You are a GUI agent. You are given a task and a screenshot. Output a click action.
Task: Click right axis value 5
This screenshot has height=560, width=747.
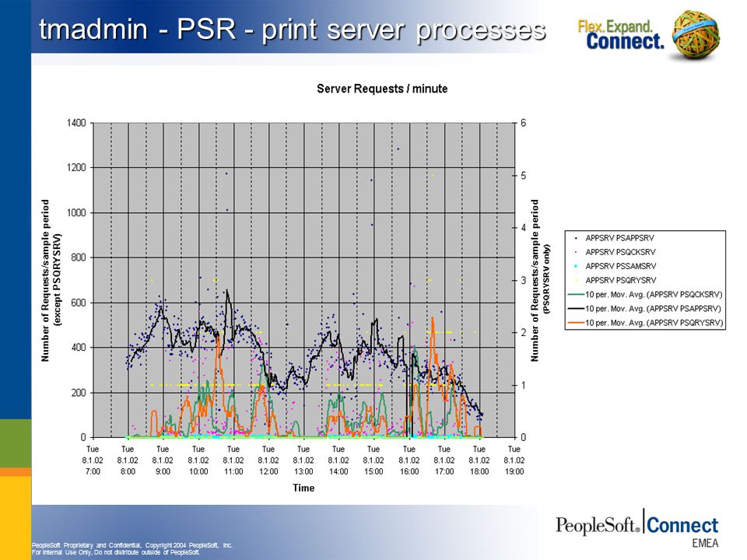click(x=523, y=176)
